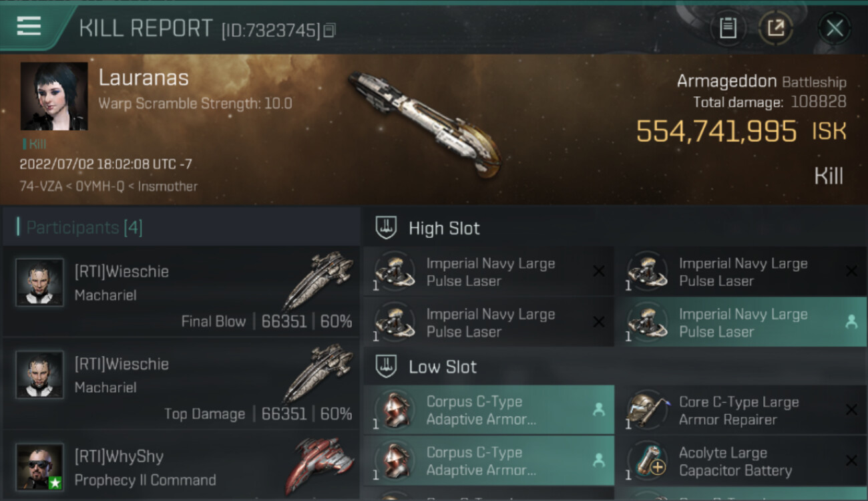Open the clipboard notes icon
The height and width of the screenshot is (501, 868).
[728, 28]
